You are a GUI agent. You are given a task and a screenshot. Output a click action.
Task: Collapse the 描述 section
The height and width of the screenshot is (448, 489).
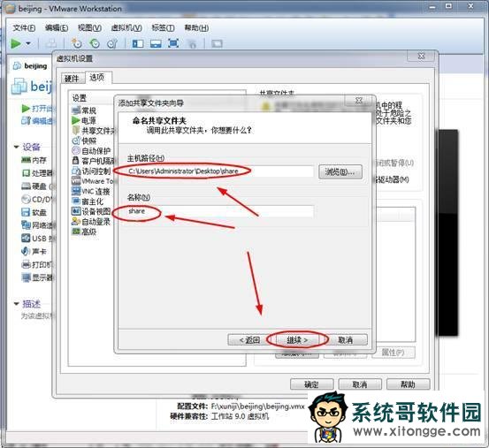[x=17, y=304]
